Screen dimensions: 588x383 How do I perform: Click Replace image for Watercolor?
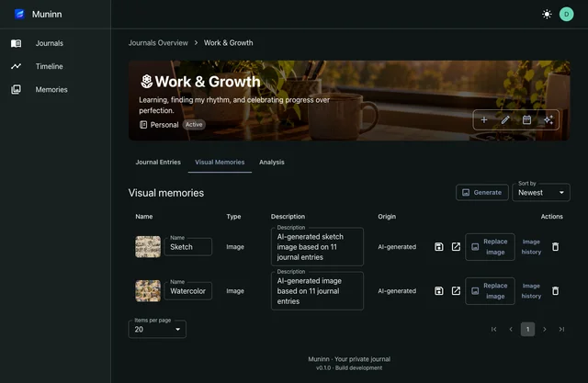click(x=490, y=291)
